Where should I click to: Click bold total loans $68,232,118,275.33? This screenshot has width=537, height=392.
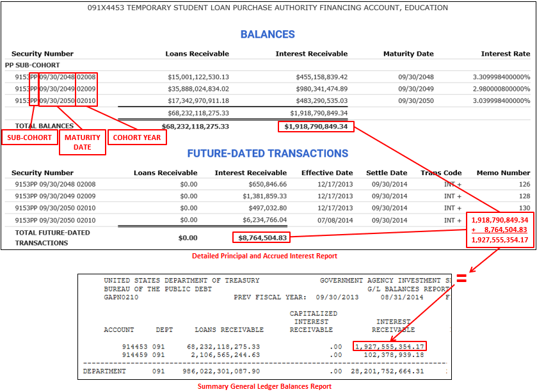195,126
